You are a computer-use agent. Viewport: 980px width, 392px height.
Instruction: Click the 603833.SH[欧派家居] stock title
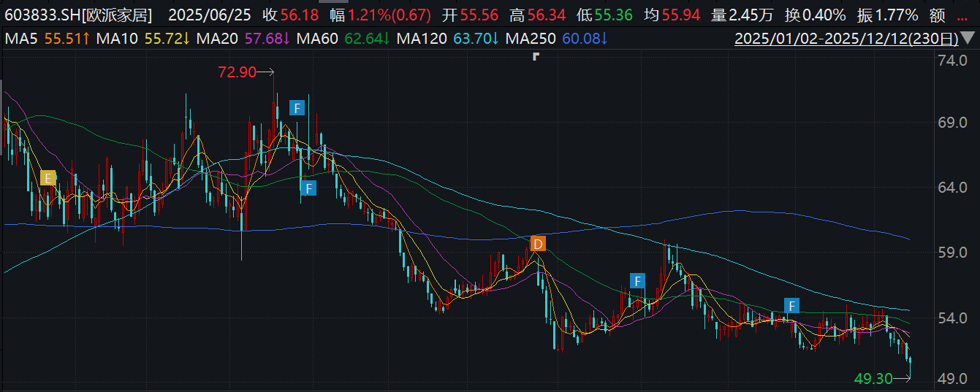pyautogui.click(x=79, y=15)
